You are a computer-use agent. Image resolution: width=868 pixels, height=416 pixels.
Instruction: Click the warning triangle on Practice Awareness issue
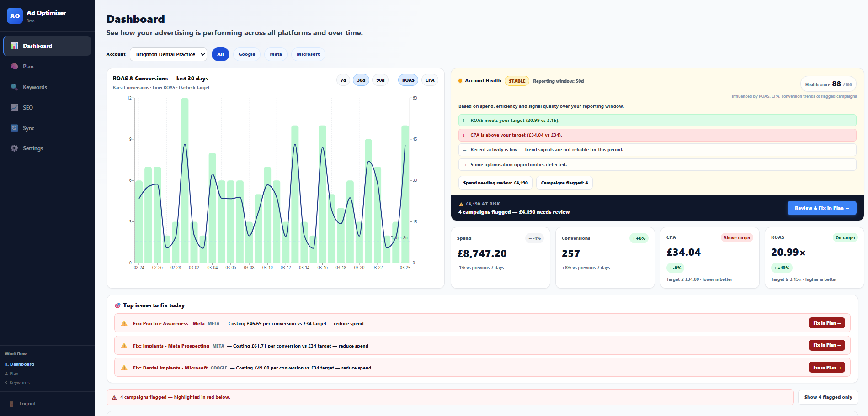123,323
